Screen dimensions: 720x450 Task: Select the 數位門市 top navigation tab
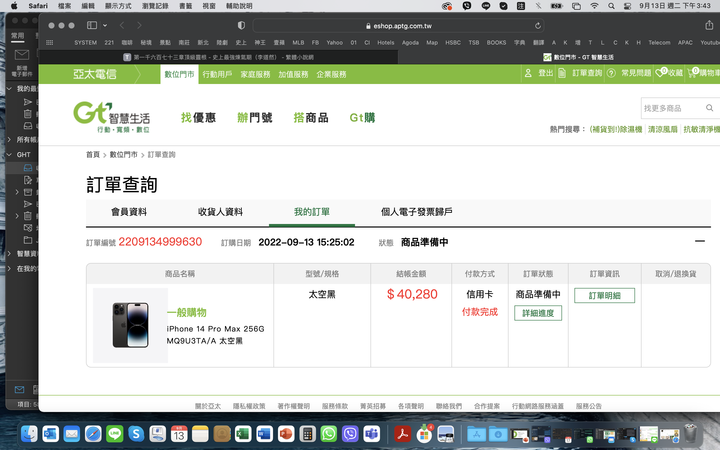(179, 74)
